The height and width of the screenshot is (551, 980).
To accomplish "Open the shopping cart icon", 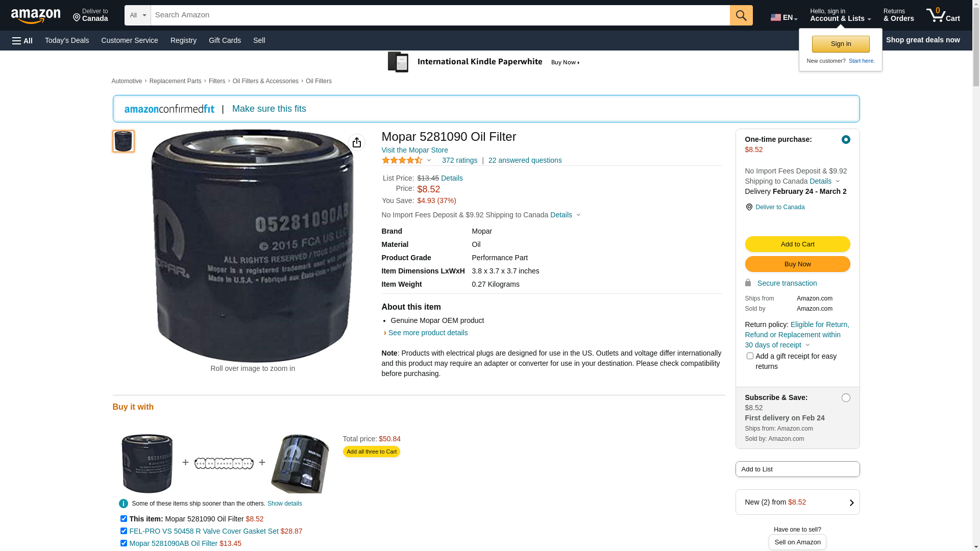I will pos(942,15).
